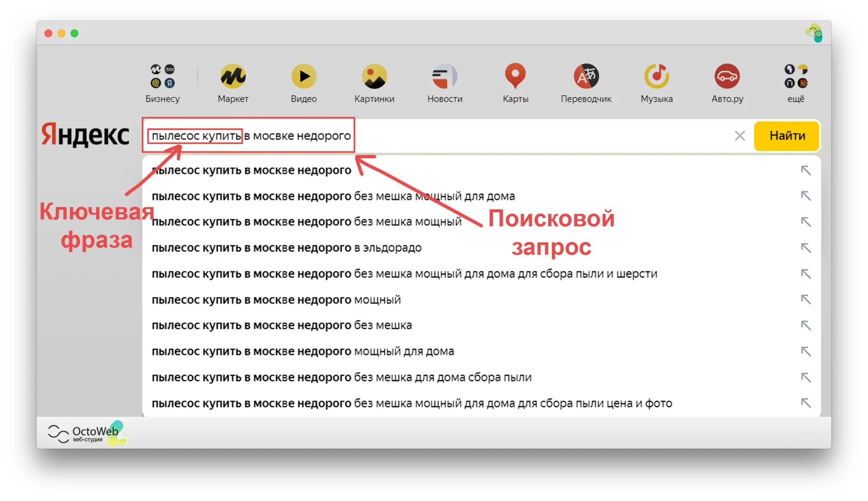Select suggestion ending 'без мешка мощный'
868x501 pixels.
point(481,222)
